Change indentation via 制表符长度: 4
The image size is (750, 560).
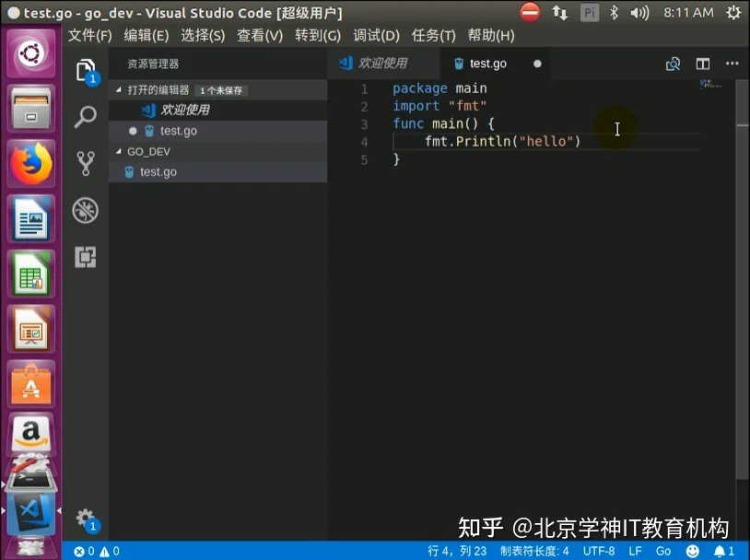point(534,552)
